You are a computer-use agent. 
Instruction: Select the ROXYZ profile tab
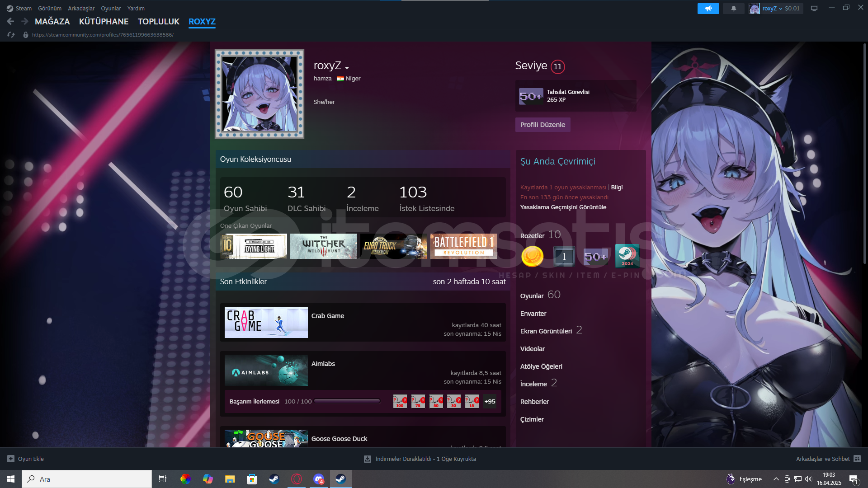coord(202,22)
